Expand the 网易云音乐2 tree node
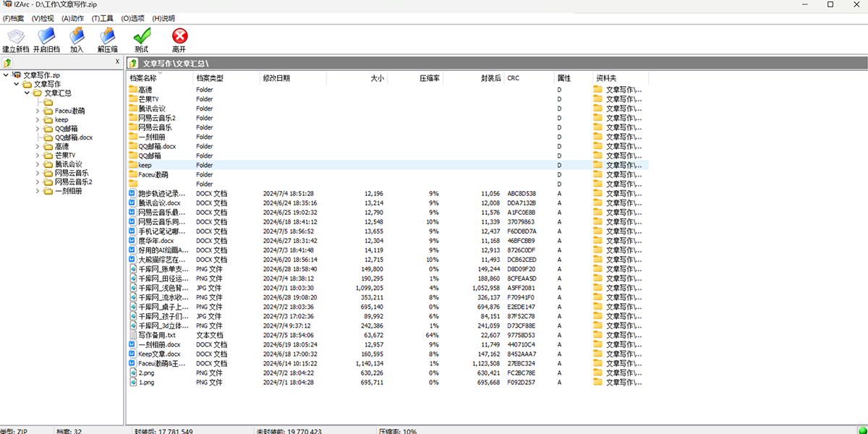Viewport: 868px width, 434px height. pos(38,182)
